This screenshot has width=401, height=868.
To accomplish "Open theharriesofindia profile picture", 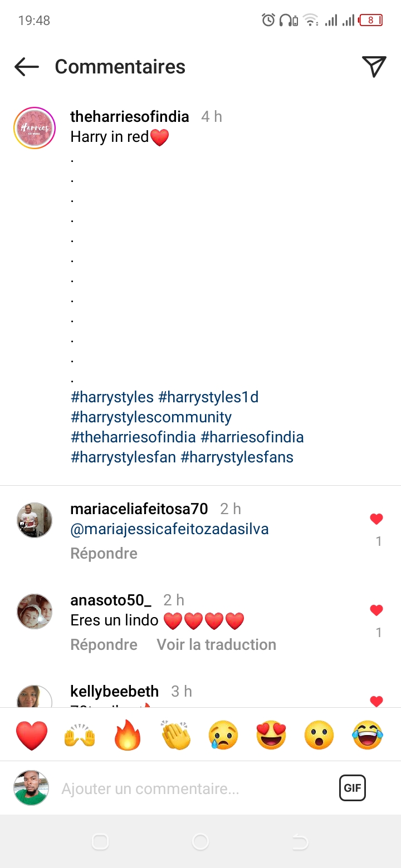I will [x=35, y=128].
